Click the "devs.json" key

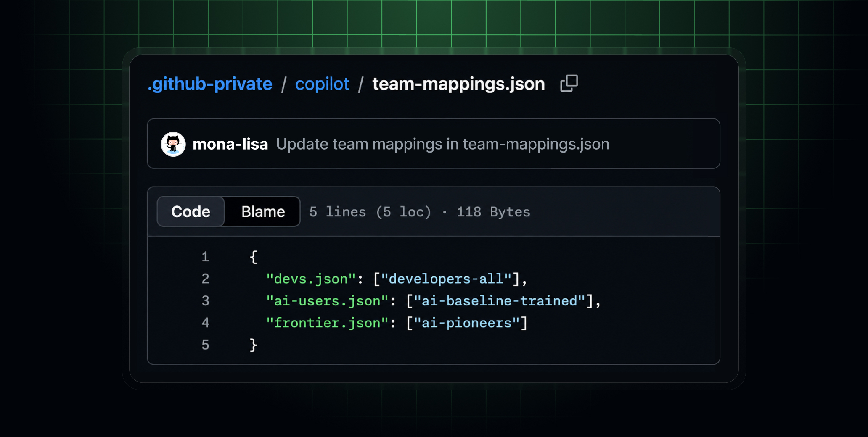(311, 279)
